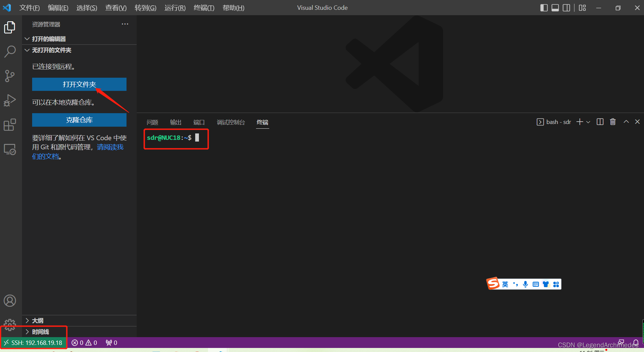Open the 终端(T) menu
This screenshot has width=644, height=352.
(204, 8)
